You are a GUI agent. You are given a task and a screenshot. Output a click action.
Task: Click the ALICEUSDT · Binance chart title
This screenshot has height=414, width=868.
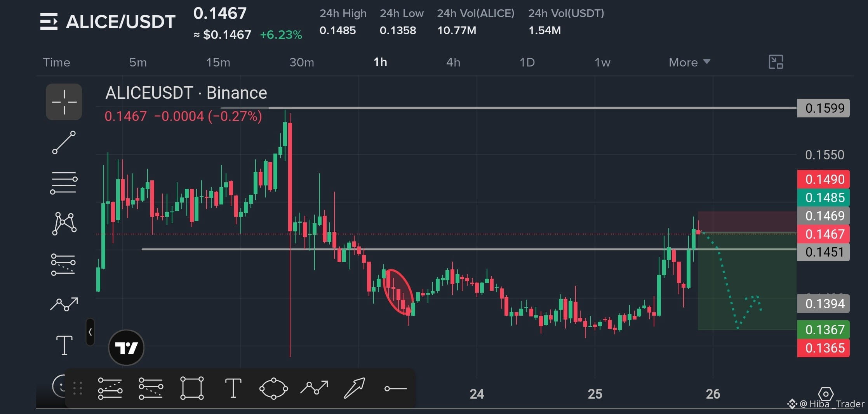point(186,93)
